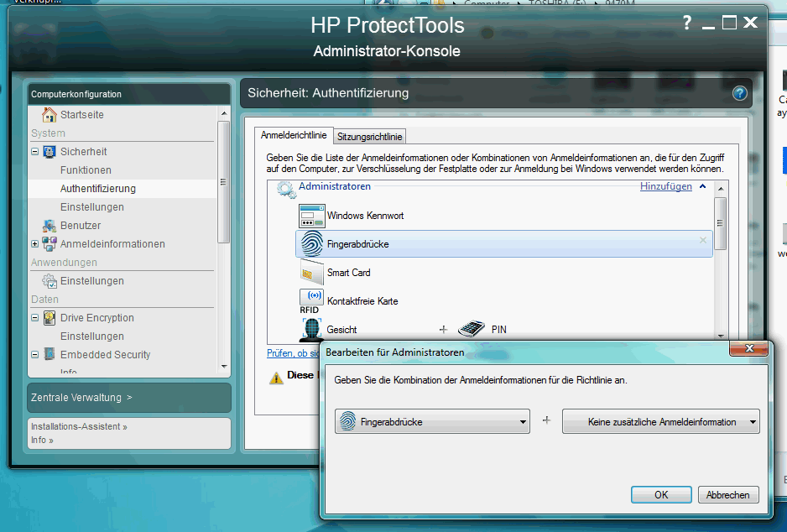Click the Administratoren gears icon

pos(286,189)
